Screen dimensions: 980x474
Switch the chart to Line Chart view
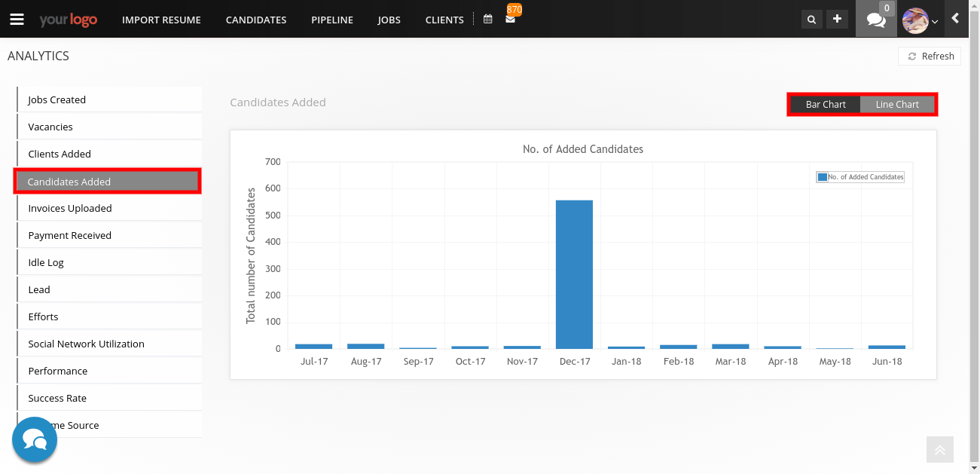897,104
